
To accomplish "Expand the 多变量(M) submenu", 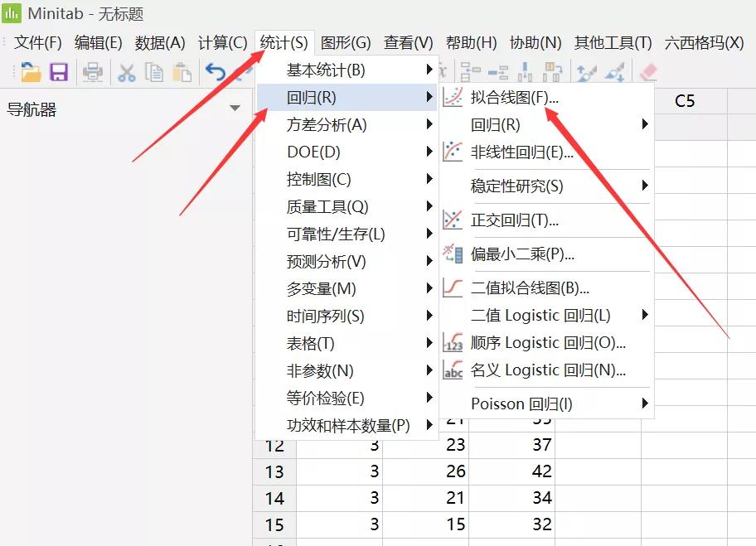I will [x=346, y=288].
